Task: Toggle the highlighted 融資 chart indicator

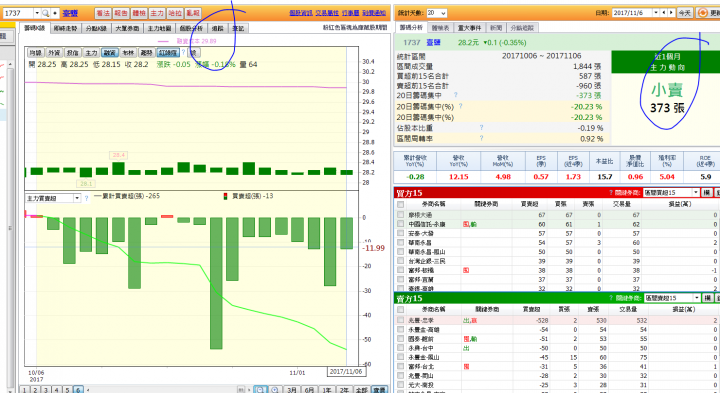Action: pyautogui.click(x=110, y=53)
